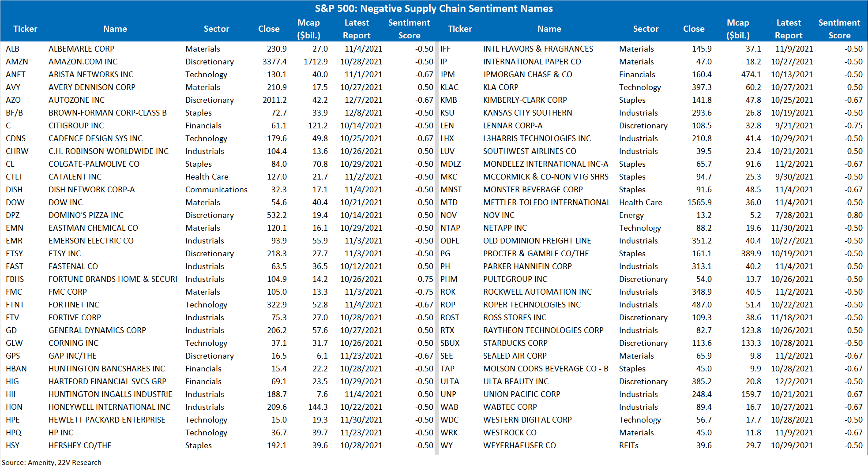Image resolution: width=868 pixels, height=468 pixels.
Task: Click KANSAS CITY SOUTHERN cell
Action: tap(527, 113)
